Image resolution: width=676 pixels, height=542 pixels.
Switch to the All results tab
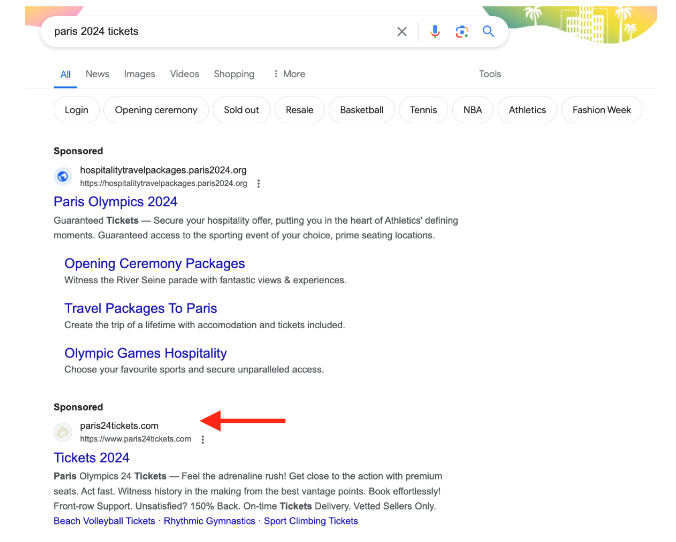65,74
